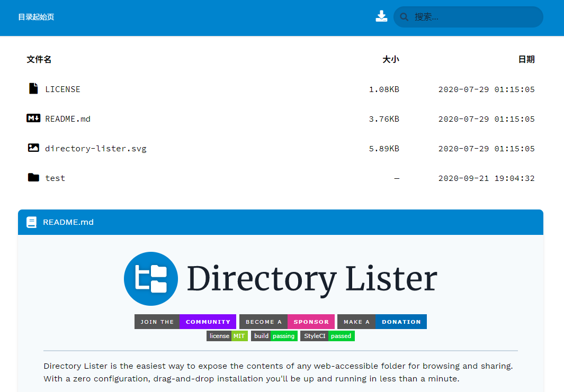This screenshot has width=564, height=392.
Task: Open the LICENSE file
Action: [62, 89]
